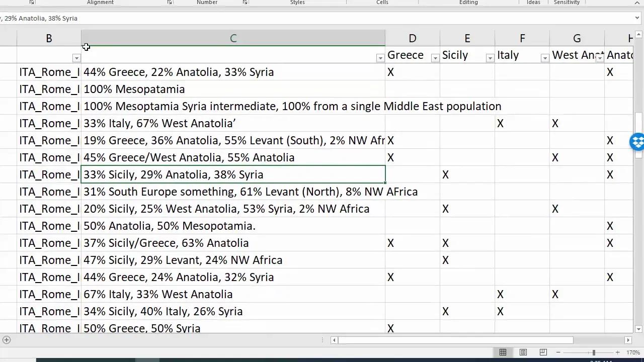Open column C filter dropdown
This screenshot has width=644, height=362.
coord(380,58)
